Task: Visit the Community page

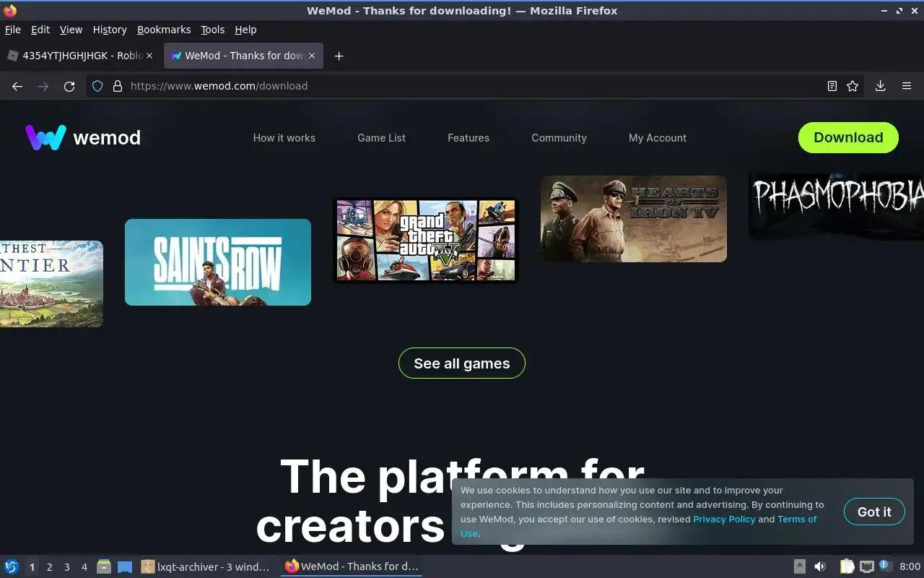Action: 559,138
